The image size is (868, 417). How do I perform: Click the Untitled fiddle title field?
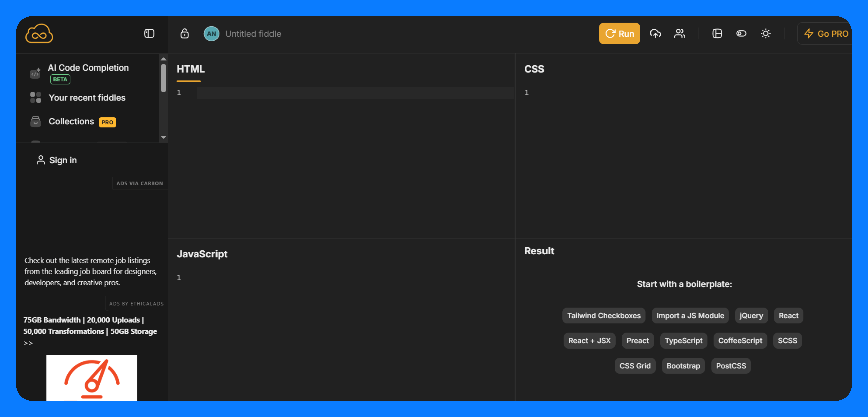click(x=253, y=34)
